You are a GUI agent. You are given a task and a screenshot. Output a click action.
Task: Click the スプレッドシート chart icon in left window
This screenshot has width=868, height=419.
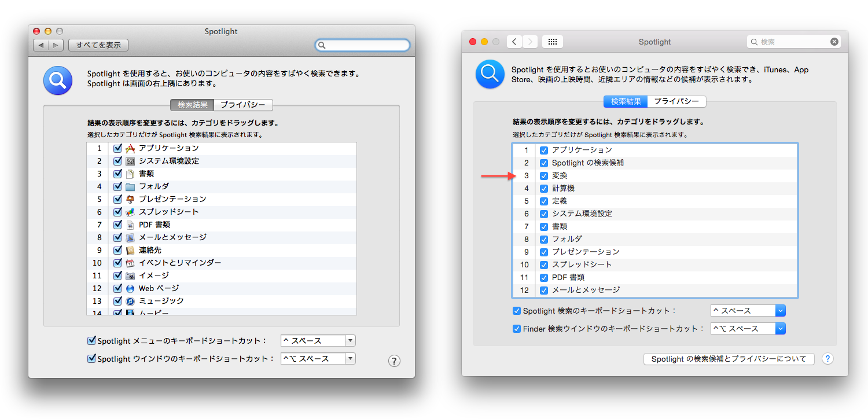(x=130, y=212)
